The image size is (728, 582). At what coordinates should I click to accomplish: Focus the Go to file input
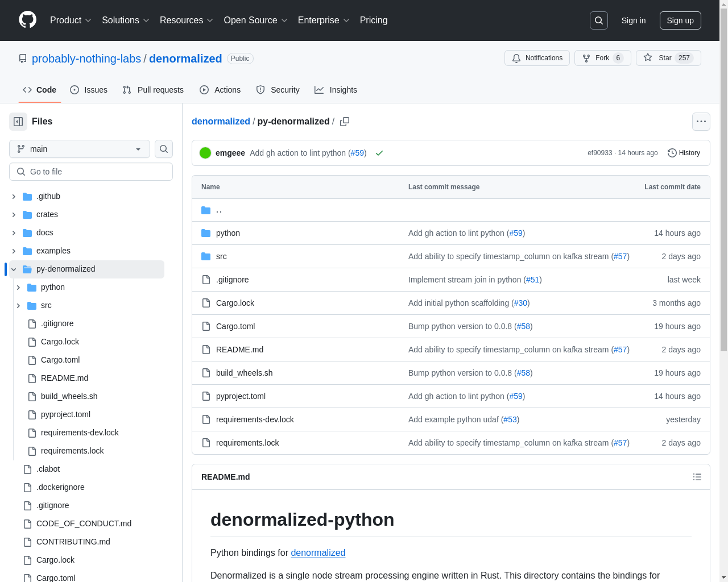click(x=91, y=172)
